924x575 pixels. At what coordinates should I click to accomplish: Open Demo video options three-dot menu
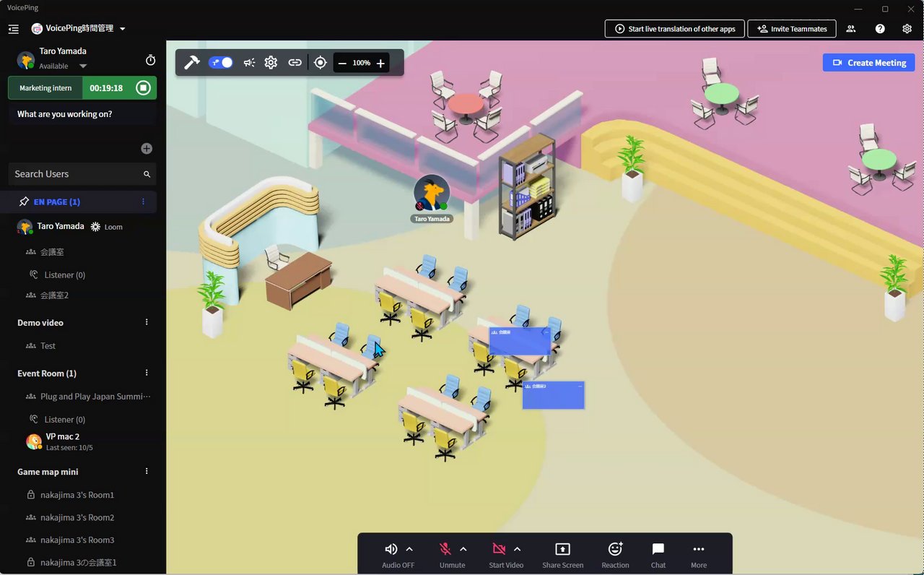[147, 322]
